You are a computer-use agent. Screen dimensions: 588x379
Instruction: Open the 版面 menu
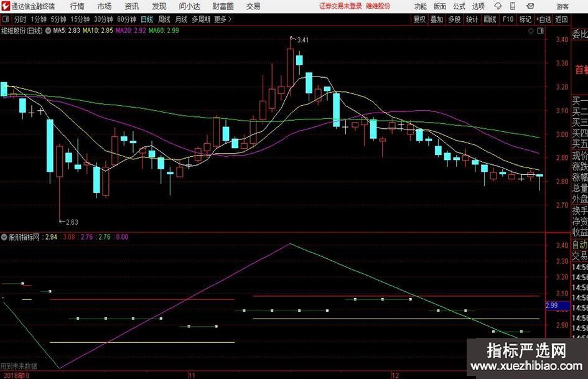click(x=439, y=6)
